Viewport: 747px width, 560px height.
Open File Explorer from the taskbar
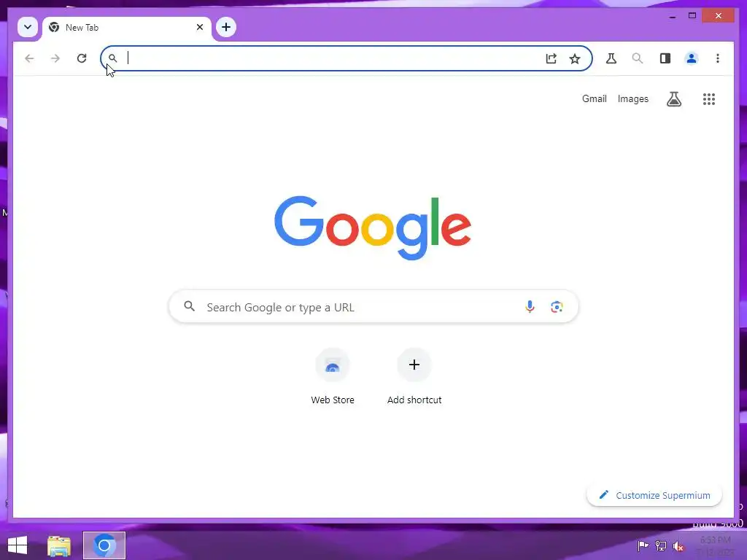pos(59,545)
